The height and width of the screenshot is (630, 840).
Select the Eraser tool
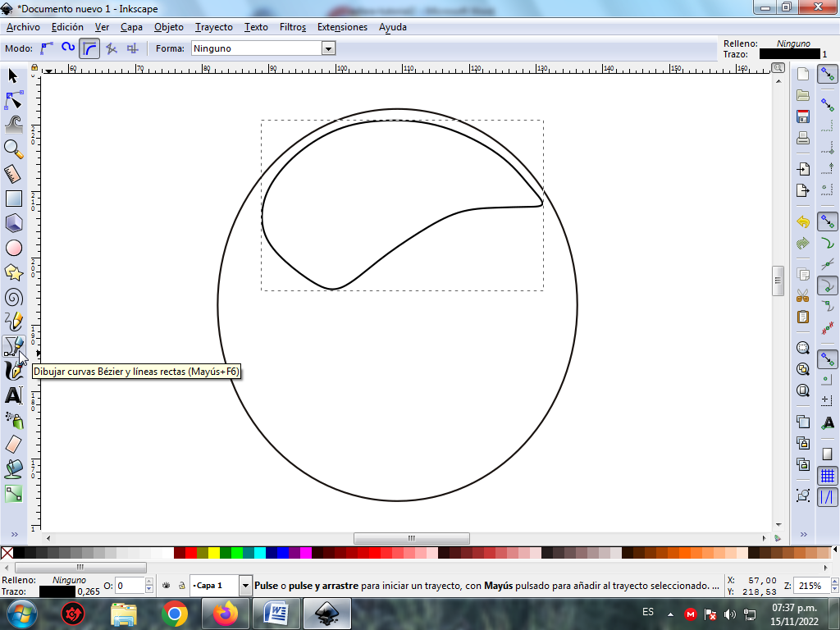(x=13, y=444)
